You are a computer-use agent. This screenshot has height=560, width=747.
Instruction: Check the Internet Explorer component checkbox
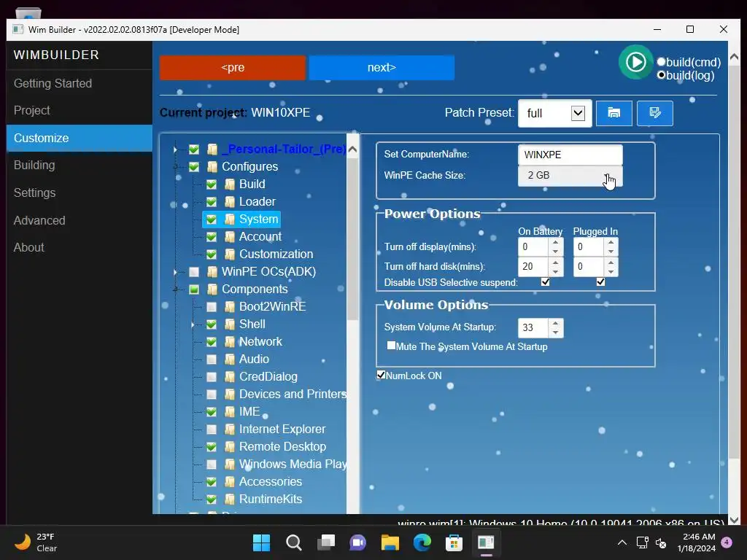(x=212, y=429)
